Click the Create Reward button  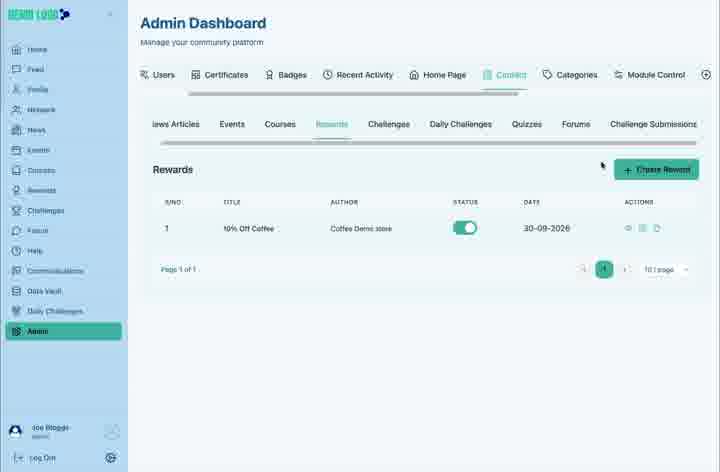[657, 170]
